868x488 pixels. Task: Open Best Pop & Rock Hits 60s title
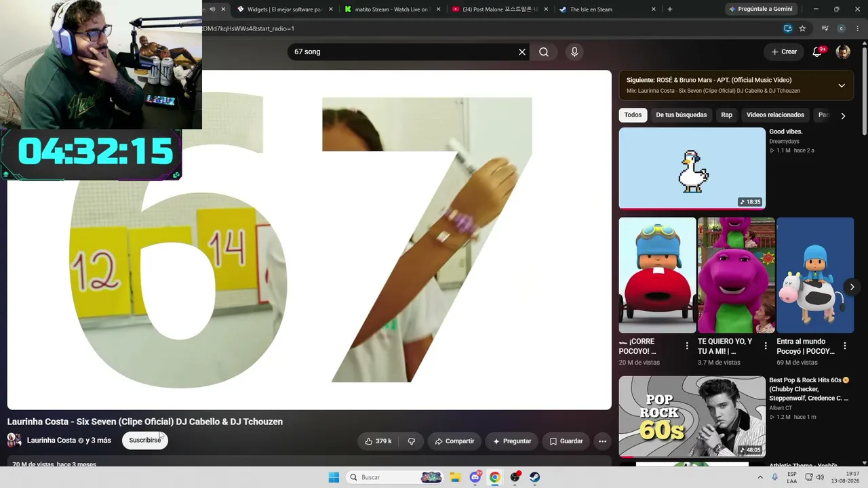[x=809, y=389]
